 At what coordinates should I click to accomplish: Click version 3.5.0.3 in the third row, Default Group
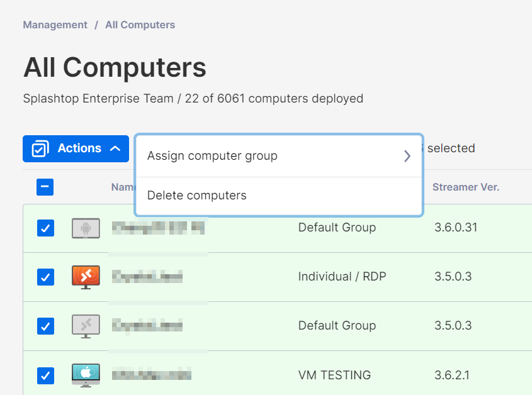click(453, 325)
